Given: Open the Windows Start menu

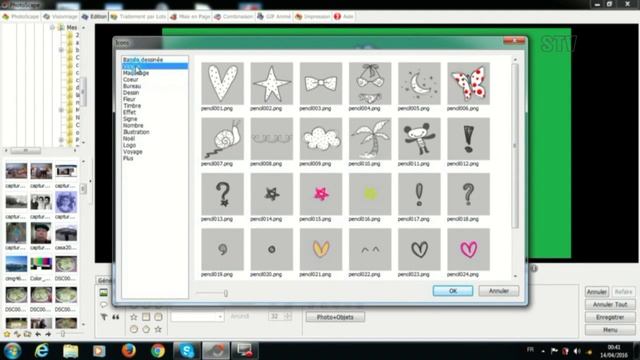Looking at the screenshot, I should 12,351.
